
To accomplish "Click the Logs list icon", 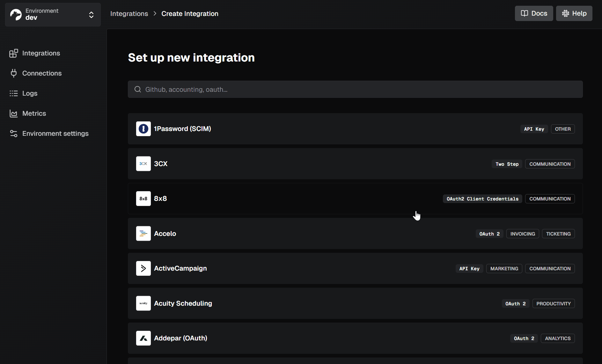I will coord(13,93).
